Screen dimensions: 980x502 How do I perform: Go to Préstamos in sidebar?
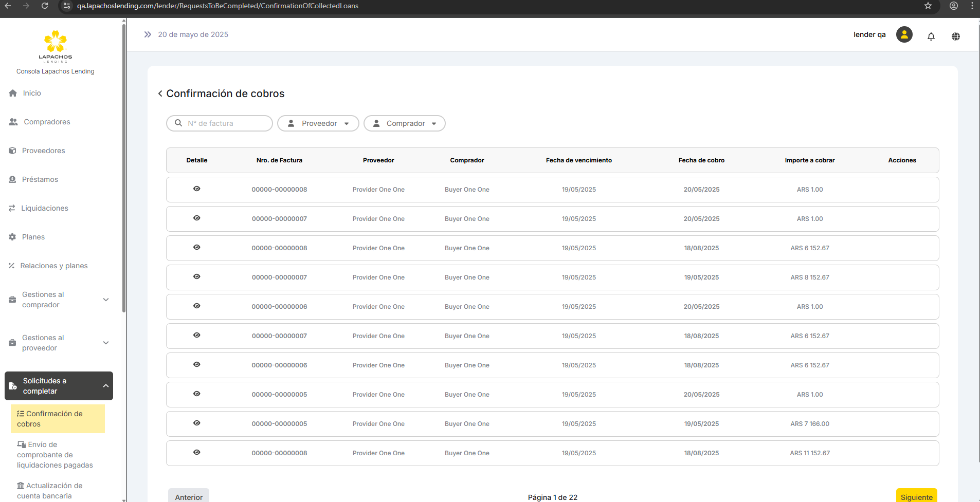point(40,179)
